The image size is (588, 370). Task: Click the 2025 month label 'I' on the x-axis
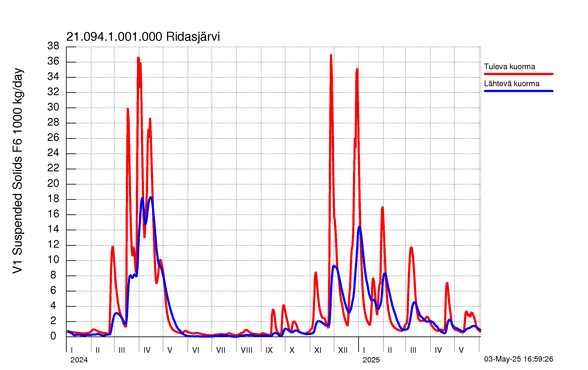[x=364, y=350]
